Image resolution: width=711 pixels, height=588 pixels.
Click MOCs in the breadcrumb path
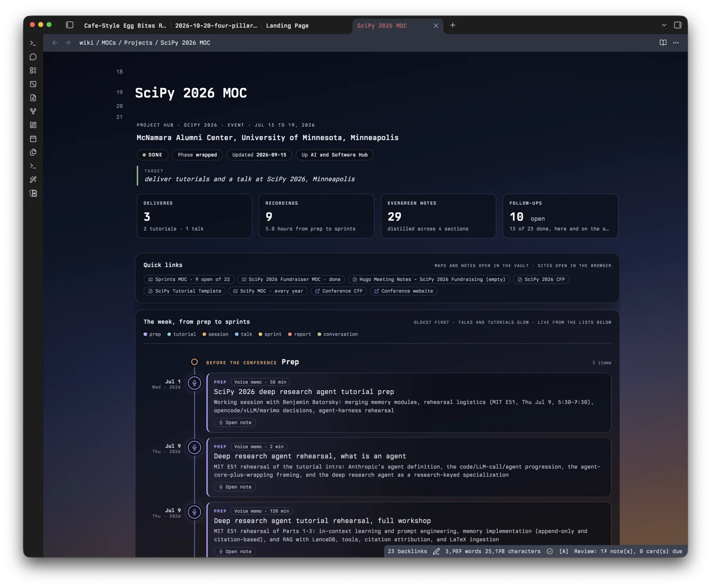coord(109,43)
